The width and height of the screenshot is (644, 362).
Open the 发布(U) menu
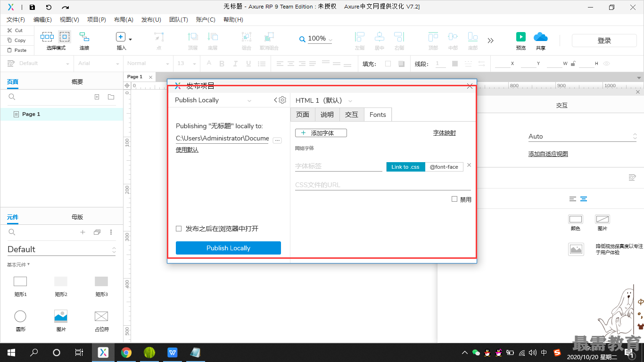pos(151,20)
